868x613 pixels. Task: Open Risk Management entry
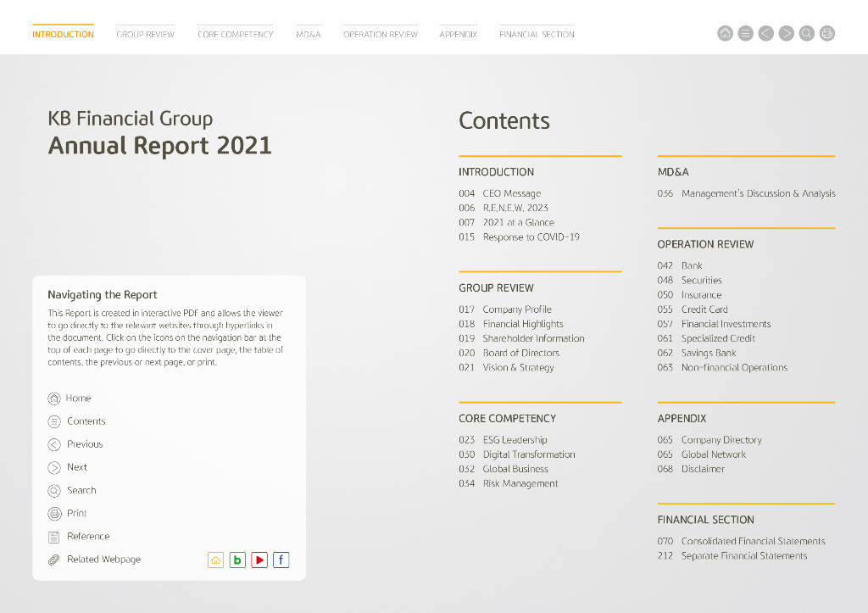pos(509,483)
